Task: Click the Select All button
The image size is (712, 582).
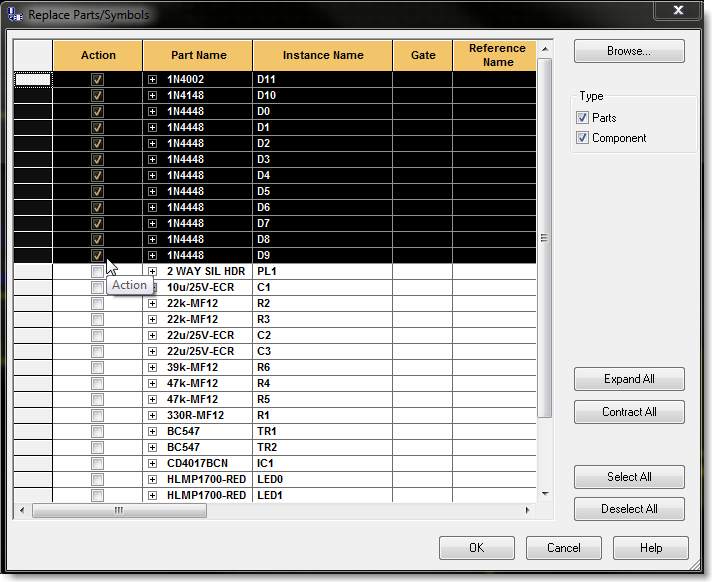Action: [629, 477]
